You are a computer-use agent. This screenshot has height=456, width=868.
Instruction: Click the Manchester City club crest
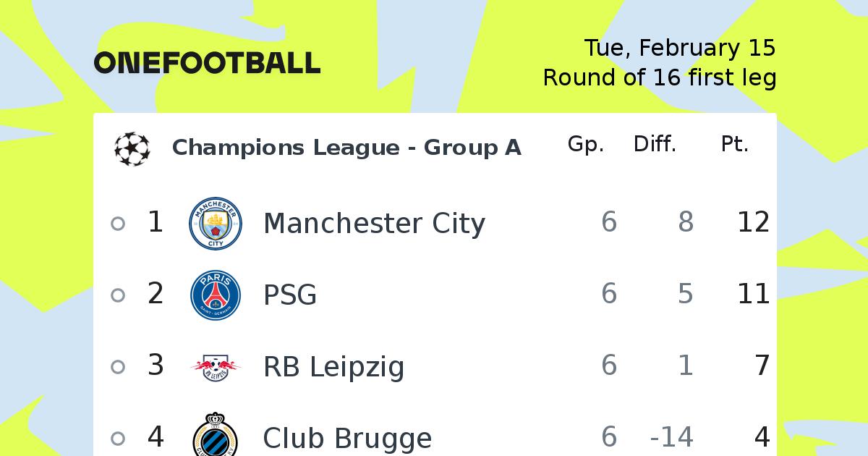click(x=216, y=224)
